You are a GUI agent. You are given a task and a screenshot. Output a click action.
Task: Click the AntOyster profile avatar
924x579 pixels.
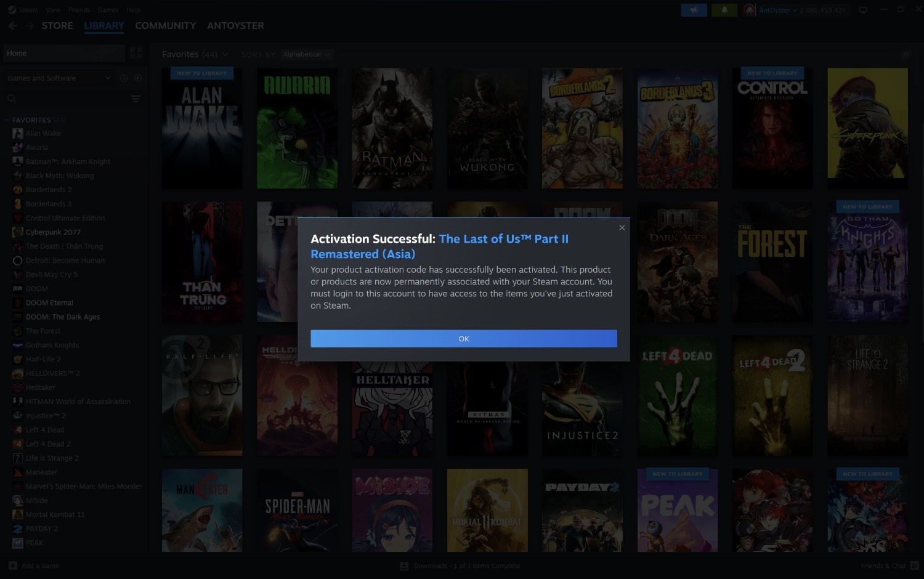pos(749,10)
